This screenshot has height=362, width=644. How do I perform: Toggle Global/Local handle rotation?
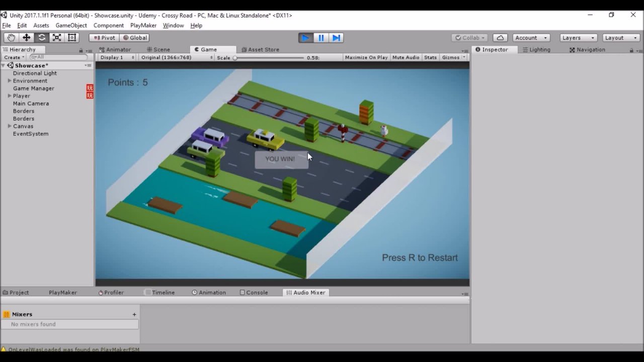point(135,38)
